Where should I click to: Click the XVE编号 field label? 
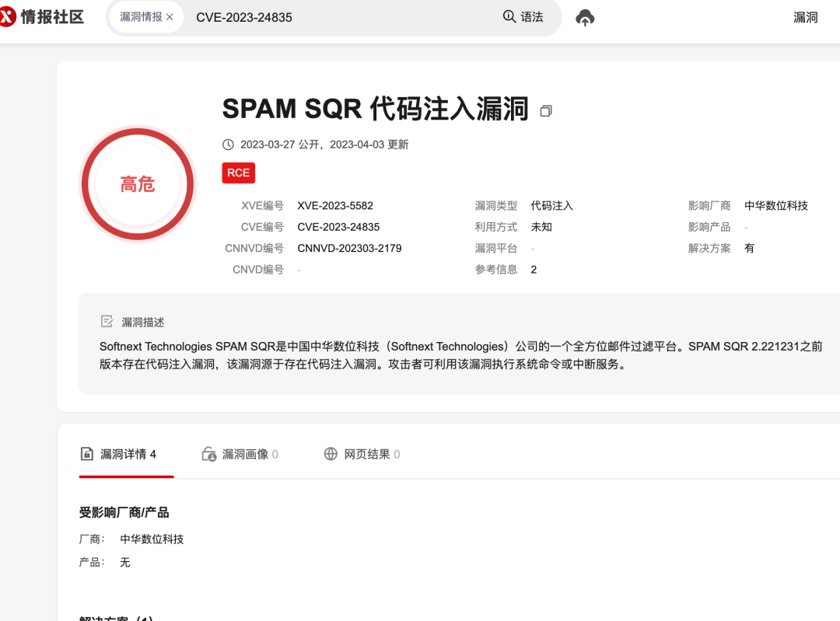click(262, 205)
